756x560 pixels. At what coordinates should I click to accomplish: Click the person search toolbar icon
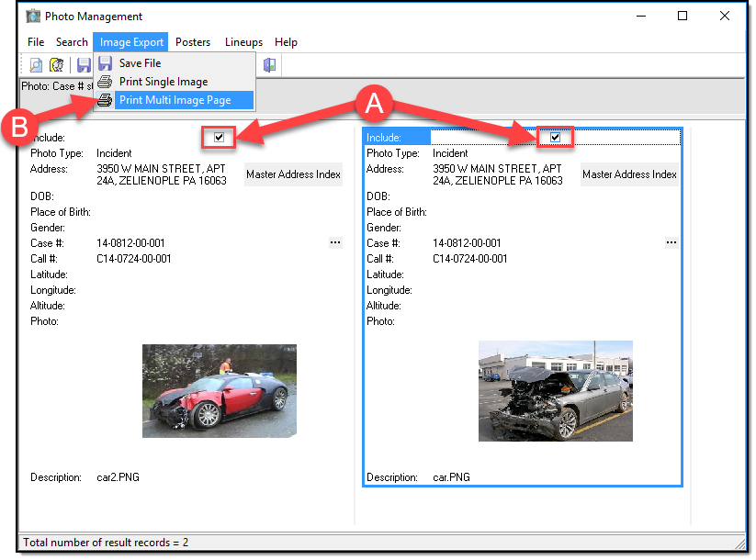point(57,65)
